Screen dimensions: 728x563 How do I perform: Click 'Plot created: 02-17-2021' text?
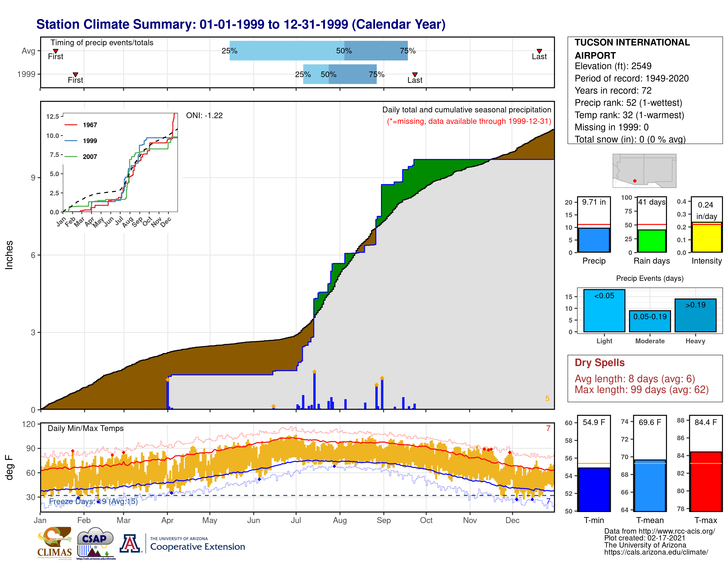[x=645, y=538]
